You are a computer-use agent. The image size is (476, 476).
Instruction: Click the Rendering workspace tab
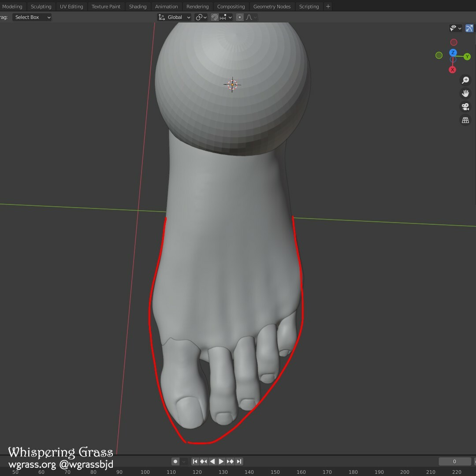pos(197,6)
